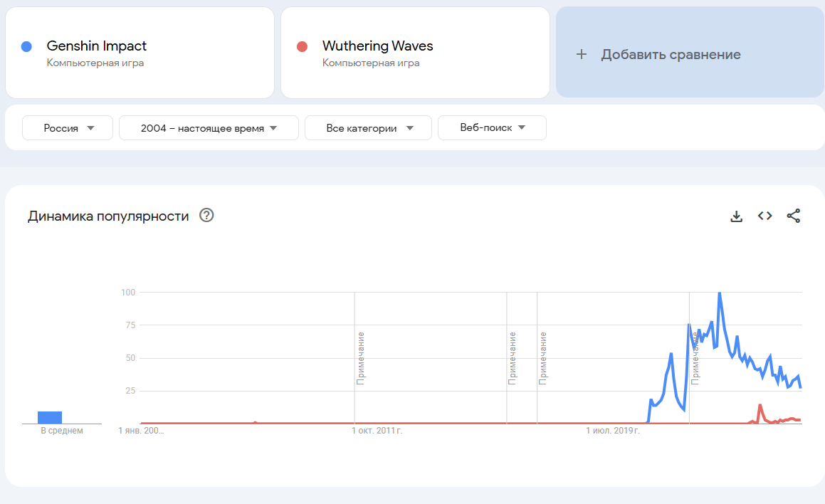Click the red Wuthering Waves color dot
The width and height of the screenshot is (825, 504).
pyautogui.click(x=302, y=46)
